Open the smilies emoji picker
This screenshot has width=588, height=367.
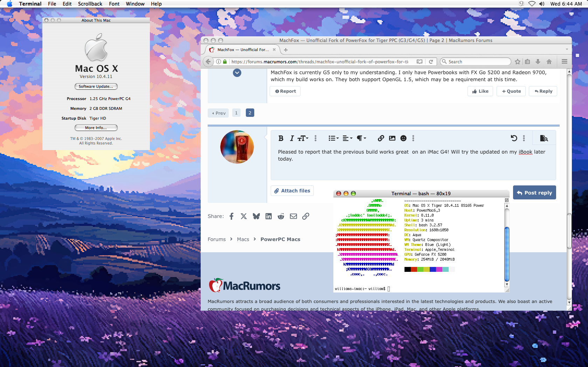(403, 138)
